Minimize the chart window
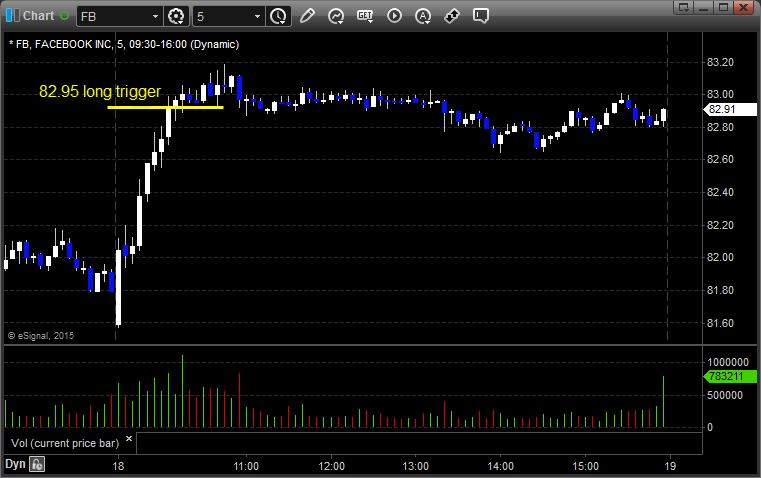 click(x=704, y=7)
